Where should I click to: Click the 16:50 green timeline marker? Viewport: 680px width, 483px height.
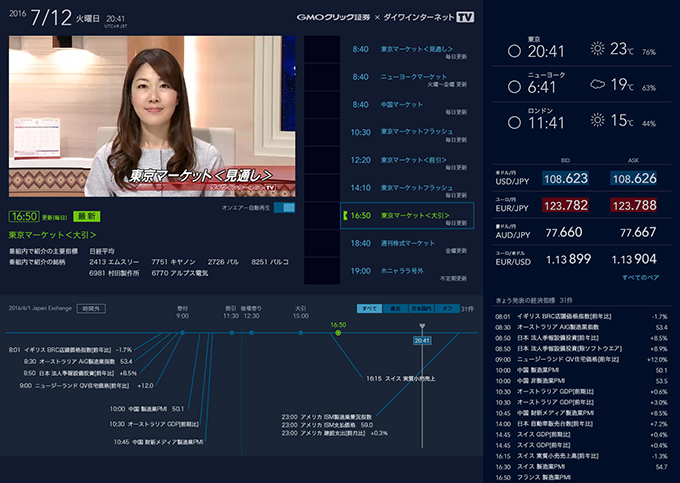[338, 330]
